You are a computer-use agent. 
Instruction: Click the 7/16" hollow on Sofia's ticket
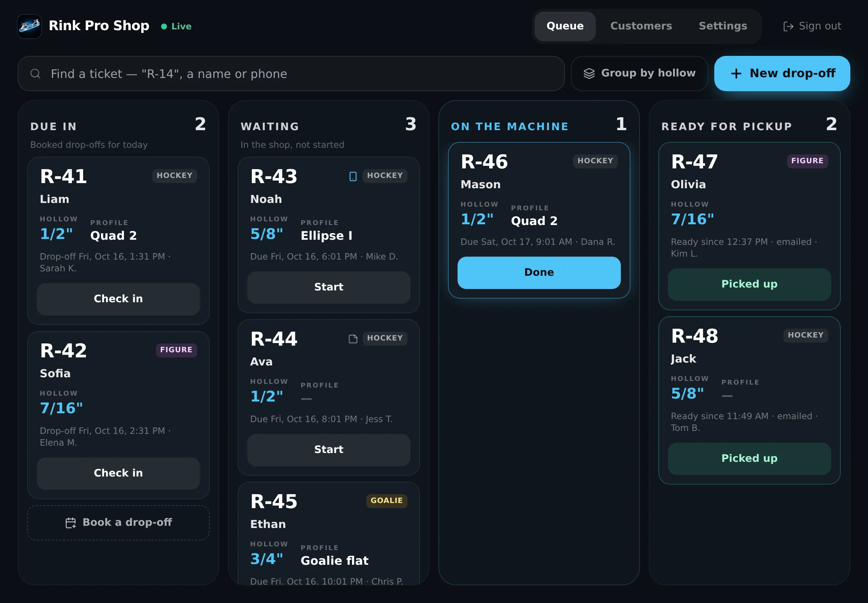(x=61, y=408)
